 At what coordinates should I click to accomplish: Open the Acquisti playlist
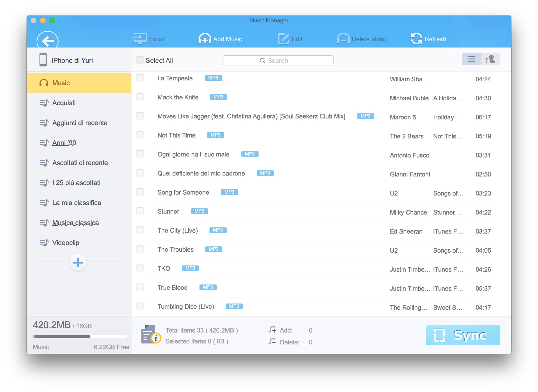(x=64, y=103)
